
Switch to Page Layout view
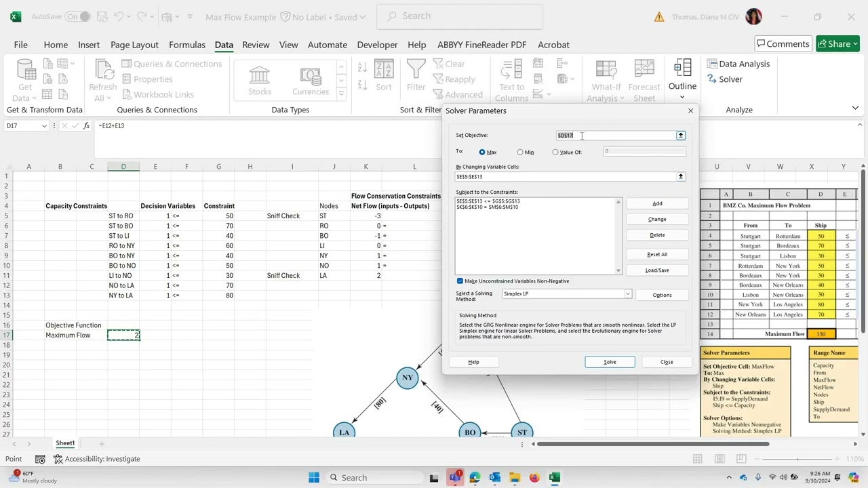(x=719, y=459)
